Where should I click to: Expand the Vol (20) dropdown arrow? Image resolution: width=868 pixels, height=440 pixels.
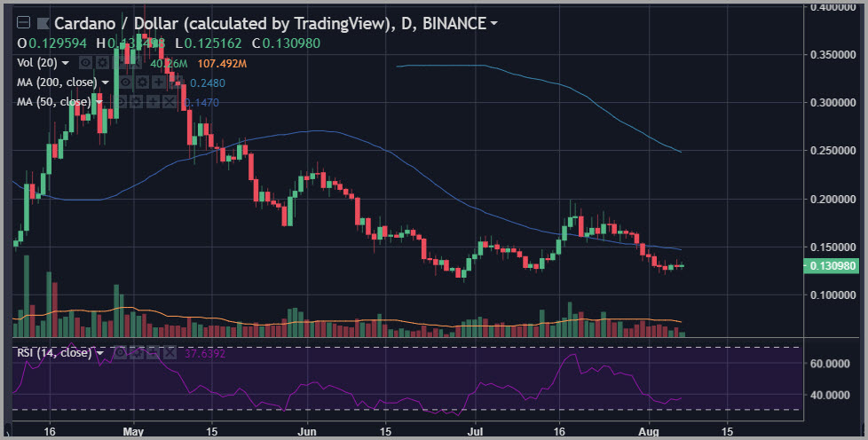(66, 63)
